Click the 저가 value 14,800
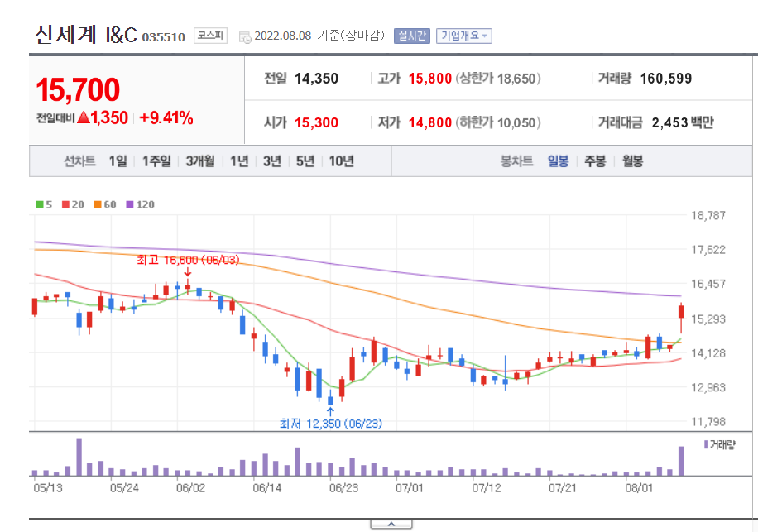This screenshot has width=758, height=532. (430, 122)
